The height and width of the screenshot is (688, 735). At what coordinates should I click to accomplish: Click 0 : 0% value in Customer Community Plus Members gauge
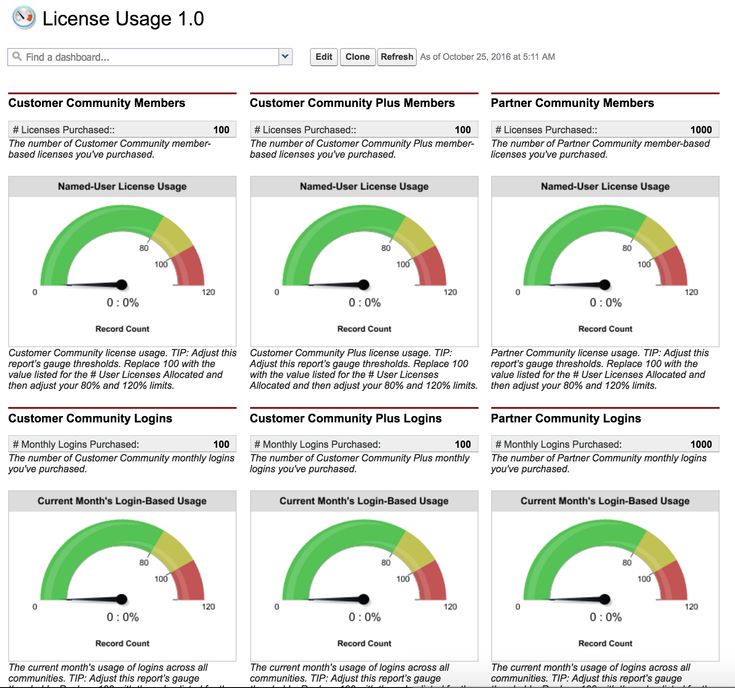365,303
